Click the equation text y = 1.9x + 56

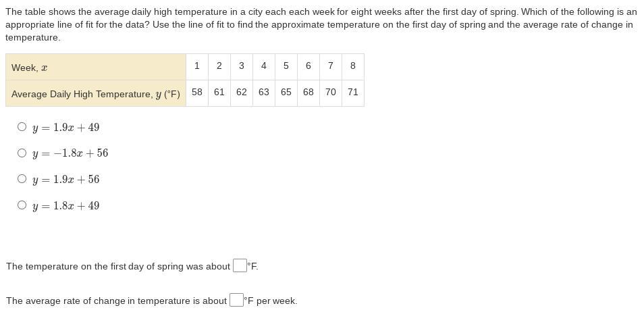[x=65, y=180]
